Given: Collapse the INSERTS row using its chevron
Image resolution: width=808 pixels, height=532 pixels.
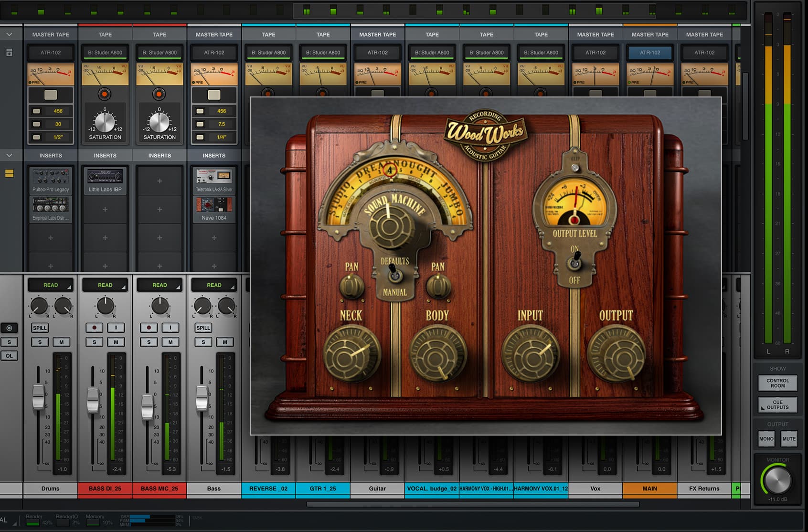Looking at the screenshot, I should click(x=9, y=155).
